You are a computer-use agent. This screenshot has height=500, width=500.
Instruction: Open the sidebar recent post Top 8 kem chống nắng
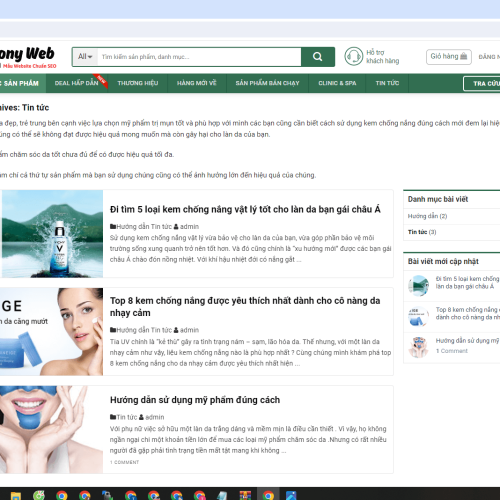(468, 313)
